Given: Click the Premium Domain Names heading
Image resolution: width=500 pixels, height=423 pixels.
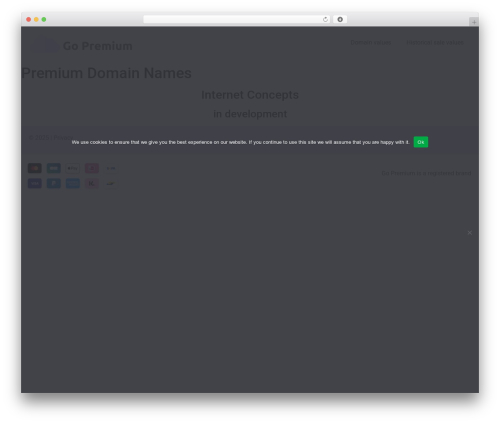Looking at the screenshot, I should [106, 73].
